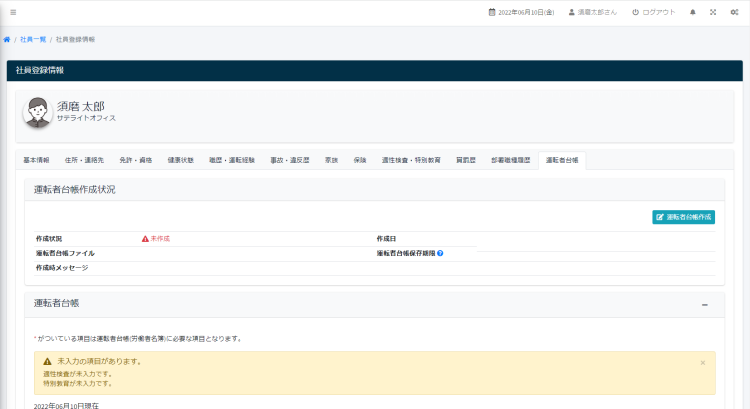Select the 健康状態 tab
Viewport: 750px width, 409px height.
[x=181, y=160]
